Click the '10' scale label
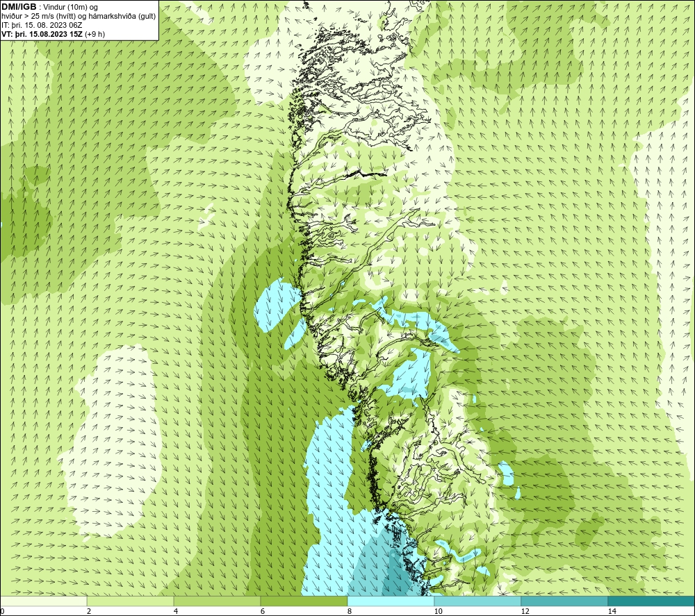 coord(438,611)
